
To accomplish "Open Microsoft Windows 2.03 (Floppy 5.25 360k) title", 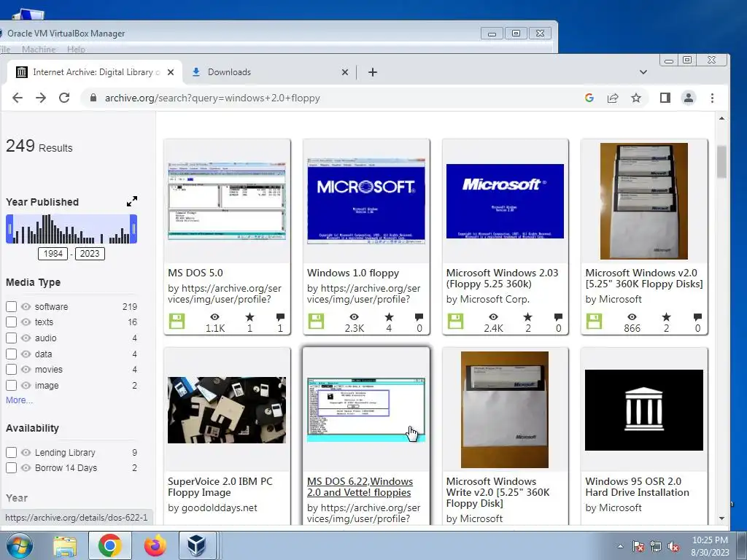I will pyautogui.click(x=502, y=279).
